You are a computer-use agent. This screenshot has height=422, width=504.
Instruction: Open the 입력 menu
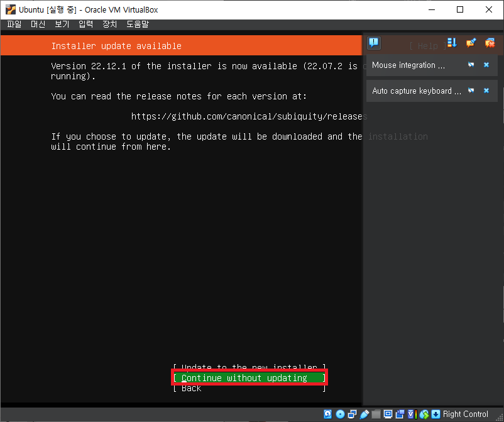(86, 24)
